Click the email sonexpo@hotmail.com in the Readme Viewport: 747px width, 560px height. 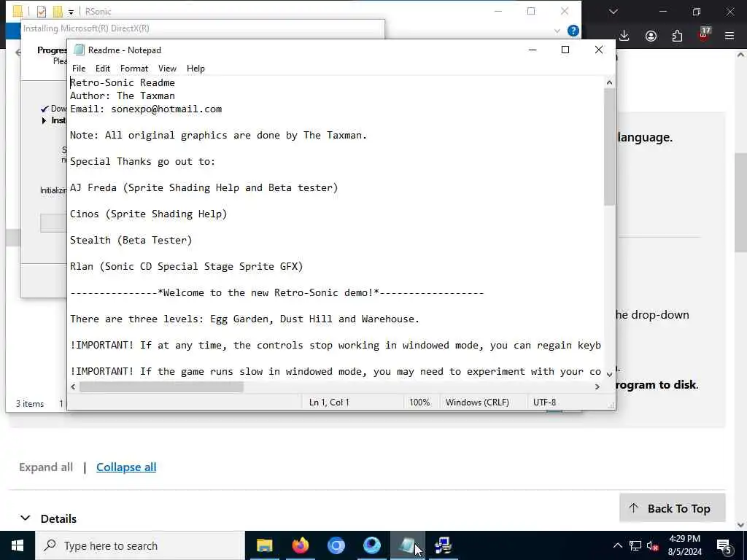click(166, 109)
